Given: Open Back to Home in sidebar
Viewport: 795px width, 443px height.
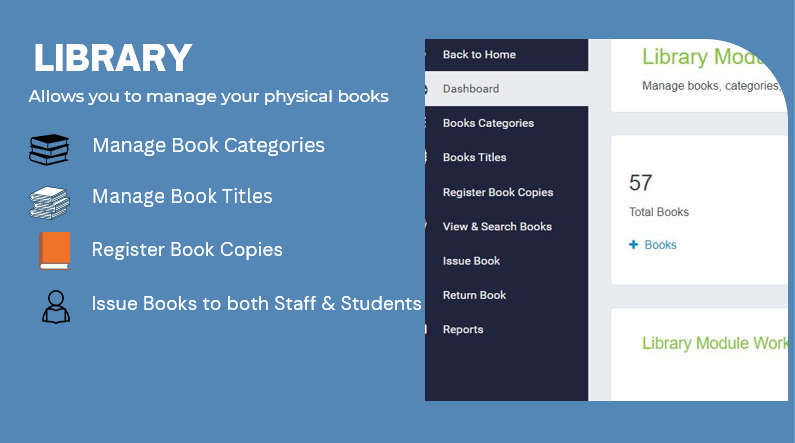Looking at the screenshot, I should coord(507,55).
